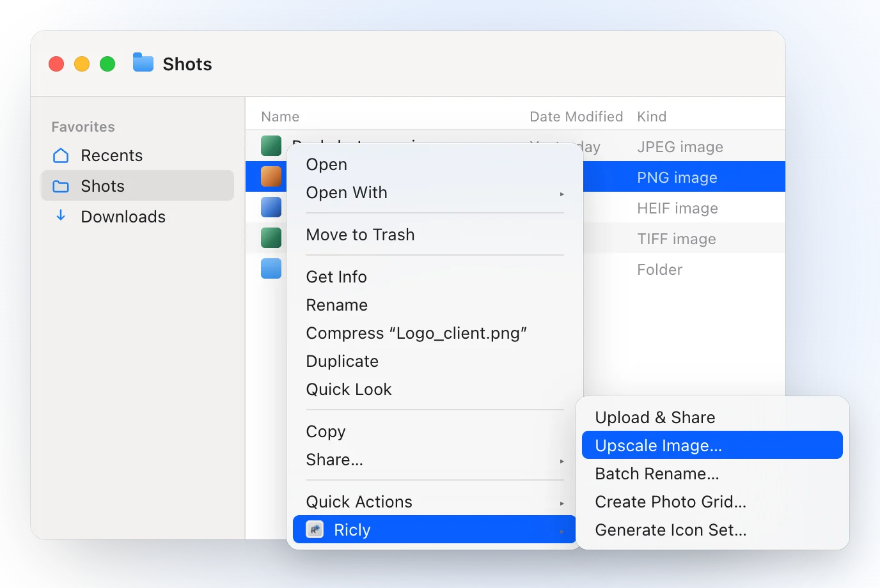880x588 pixels.
Task: Choose Batch Rename… in Ricly submenu
Action: [x=712, y=474]
